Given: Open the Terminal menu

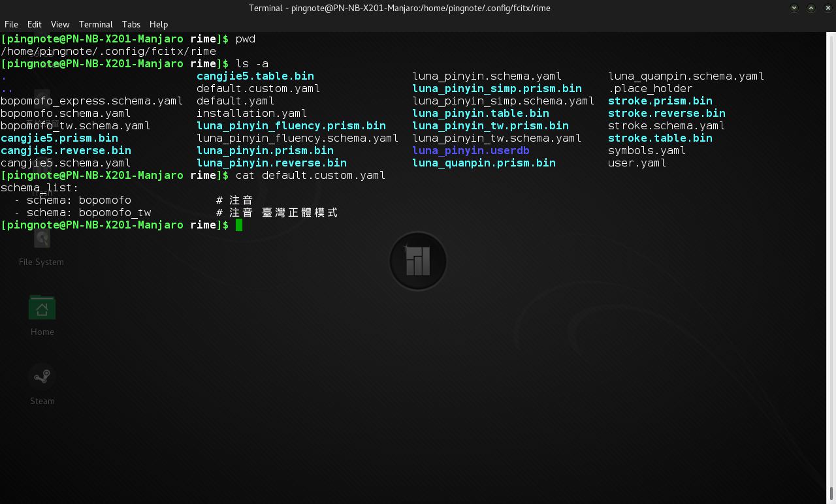Looking at the screenshot, I should pos(95,24).
